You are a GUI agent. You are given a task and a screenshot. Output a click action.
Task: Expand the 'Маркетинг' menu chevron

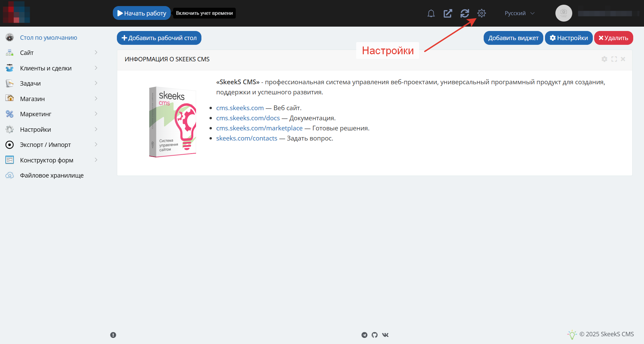pyautogui.click(x=96, y=114)
